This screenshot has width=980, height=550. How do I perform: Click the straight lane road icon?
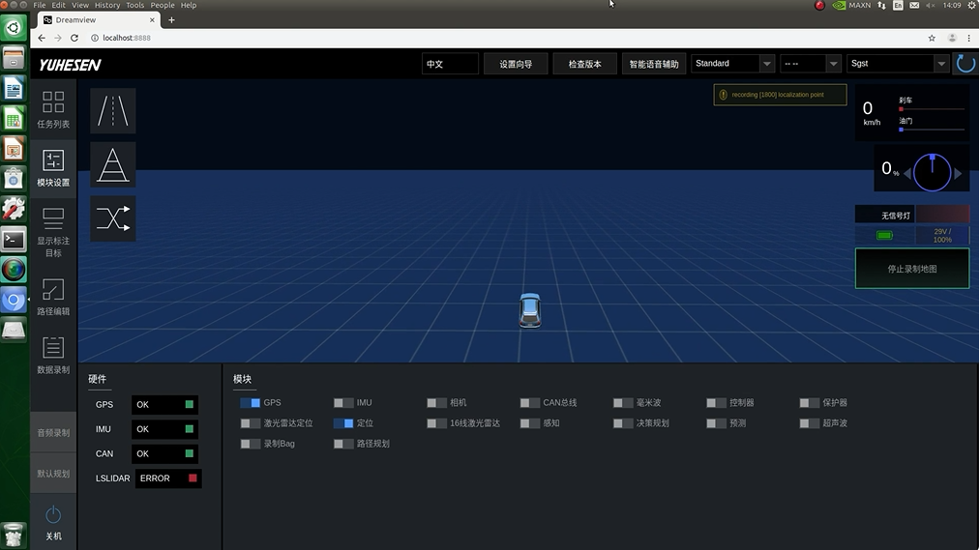[113, 111]
